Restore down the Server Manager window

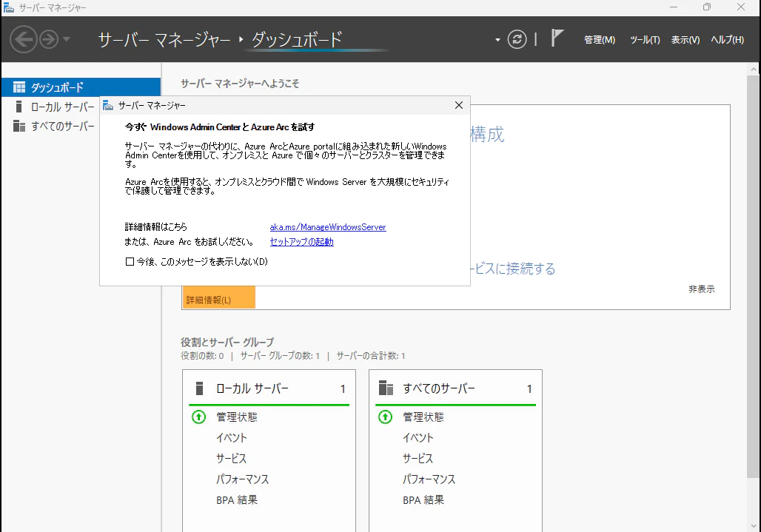click(x=707, y=7)
